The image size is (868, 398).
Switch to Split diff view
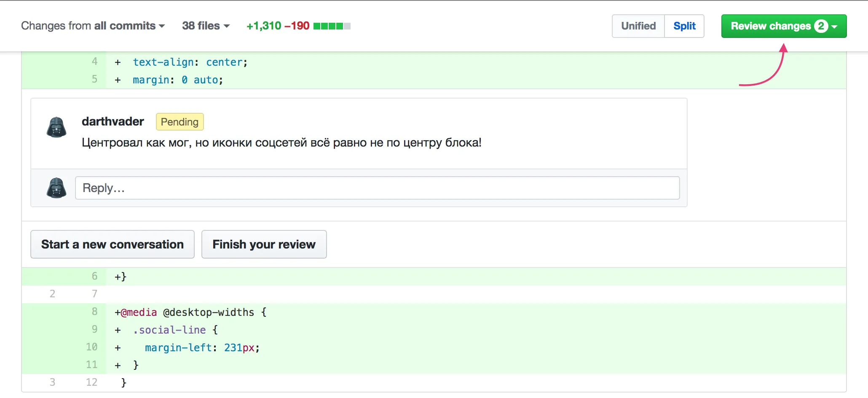[x=684, y=26]
